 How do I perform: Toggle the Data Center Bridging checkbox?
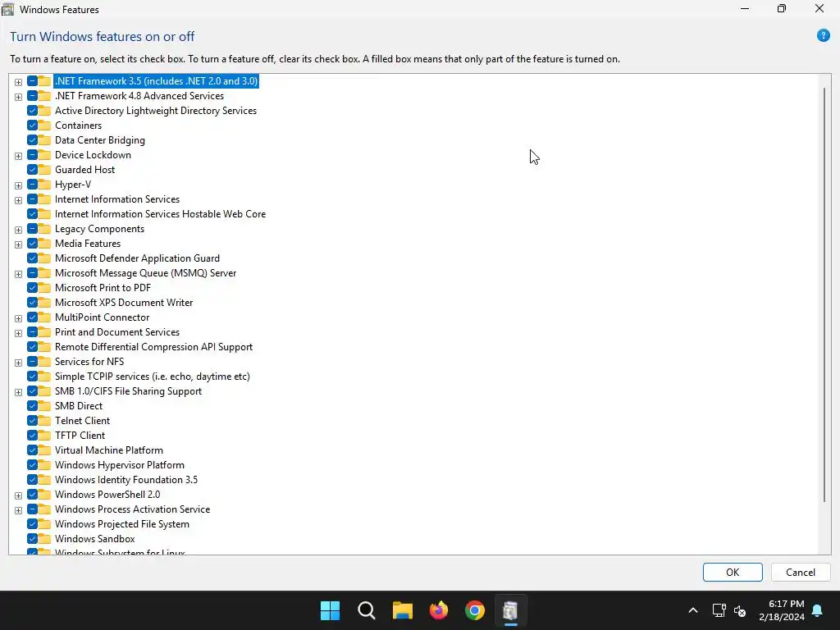point(32,140)
